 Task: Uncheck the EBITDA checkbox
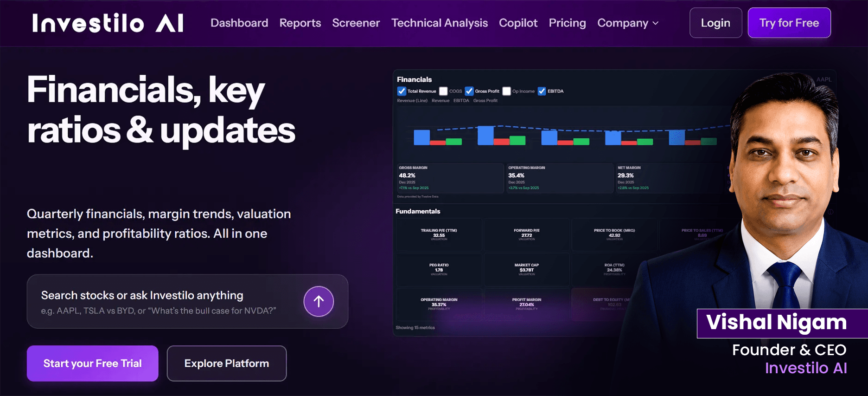(542, 91)
